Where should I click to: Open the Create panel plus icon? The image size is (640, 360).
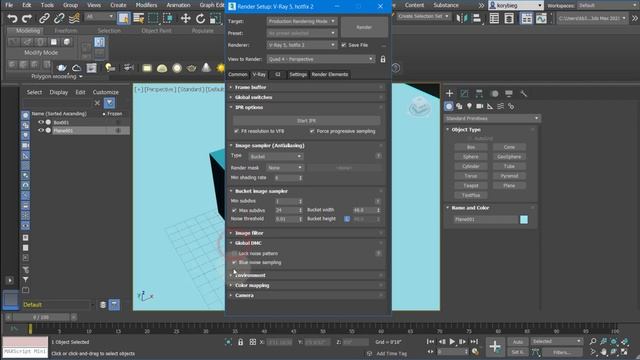449,93
